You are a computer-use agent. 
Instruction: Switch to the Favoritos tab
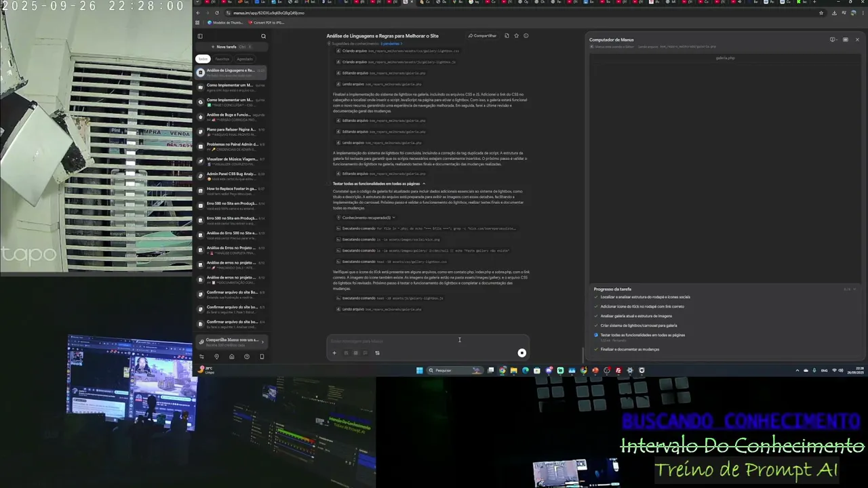222,59
